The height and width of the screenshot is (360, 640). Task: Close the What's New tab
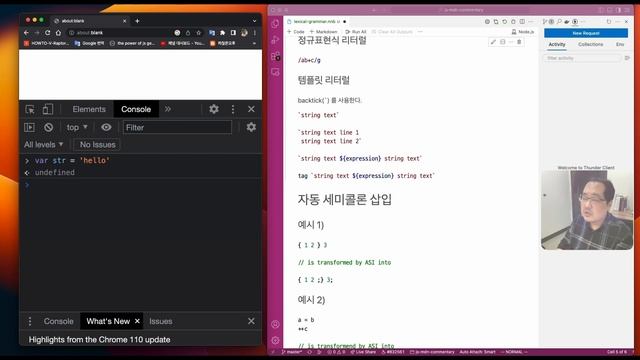coord(138,321)
